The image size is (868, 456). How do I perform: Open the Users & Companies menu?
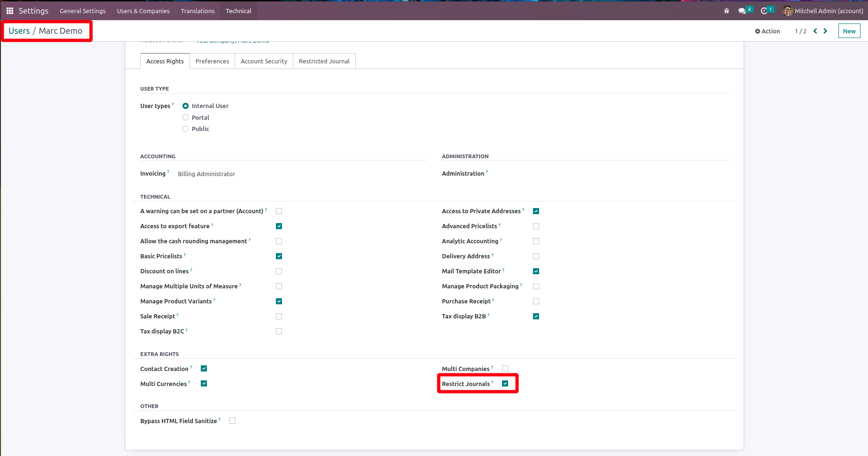tap(143, 11)
